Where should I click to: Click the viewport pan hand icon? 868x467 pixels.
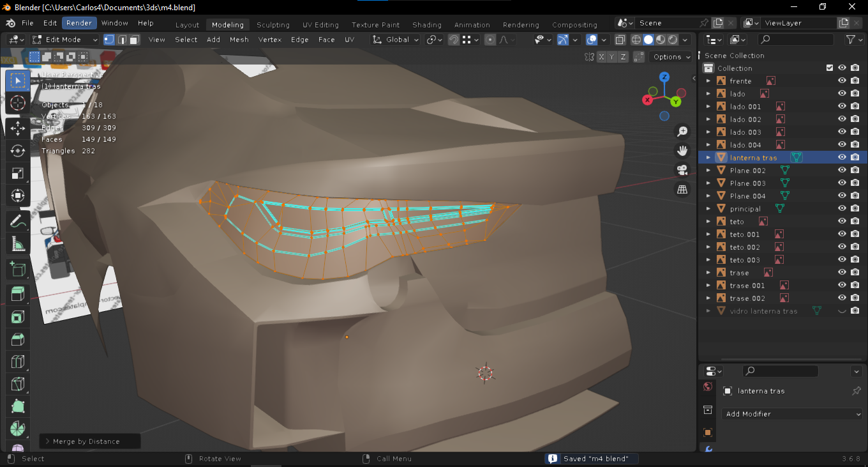[682, 151]
